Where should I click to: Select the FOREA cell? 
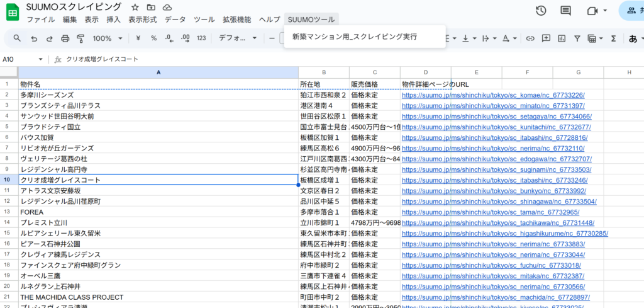pyautogui.click(x=158, y=212)
